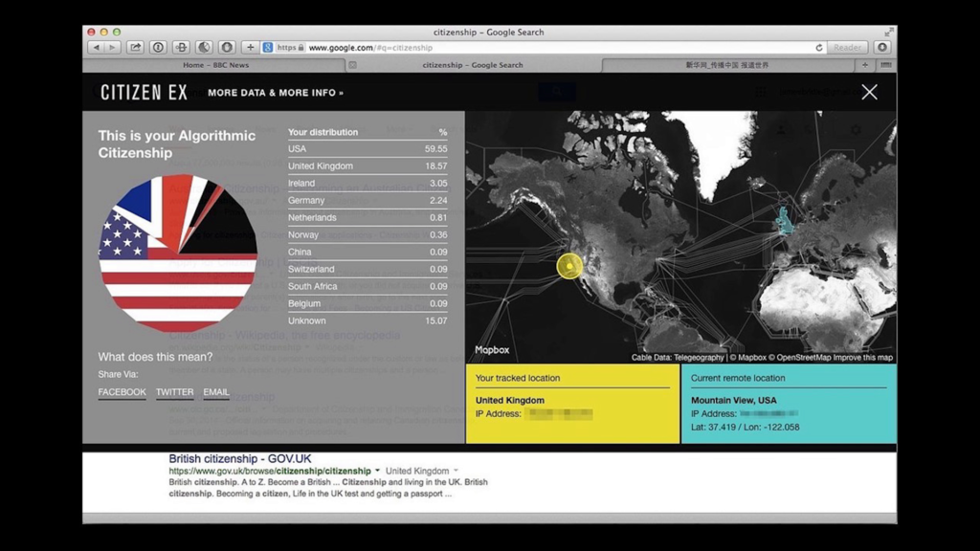Expand the dropdown arrow after the gov.uk URL
The image size is (980, 551).
click(x=377, y=471)
